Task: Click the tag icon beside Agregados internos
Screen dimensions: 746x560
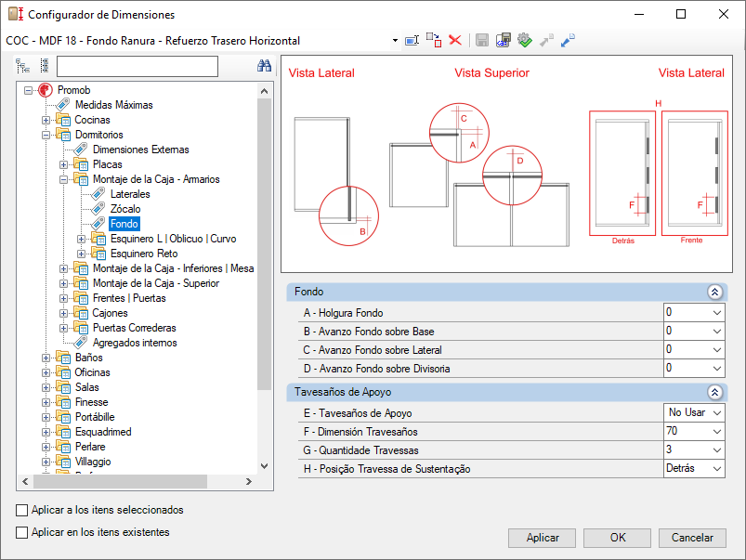Action: coord(81,342)
